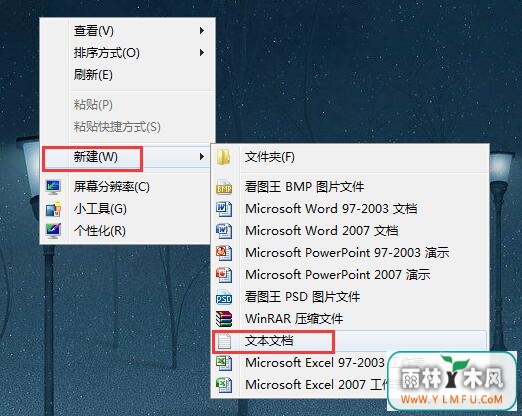Click the BMP image file icon
This screenshot has height=416, width=522.
224,187
